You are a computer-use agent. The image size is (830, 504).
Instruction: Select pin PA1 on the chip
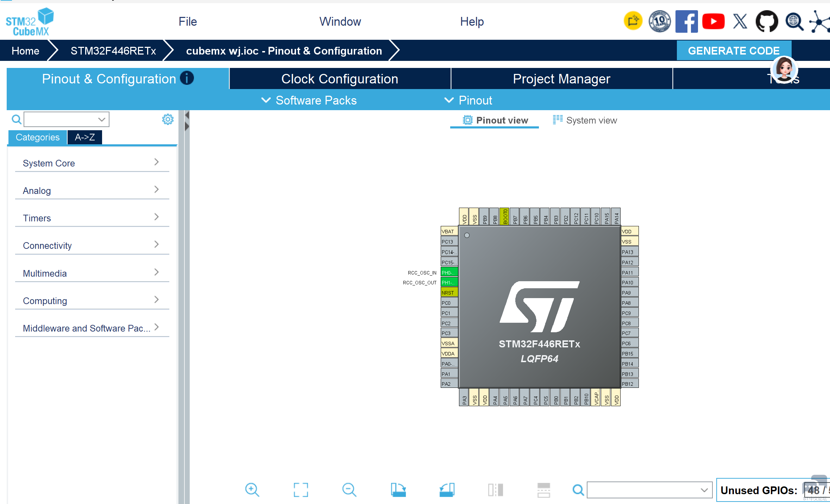(449, 374)
